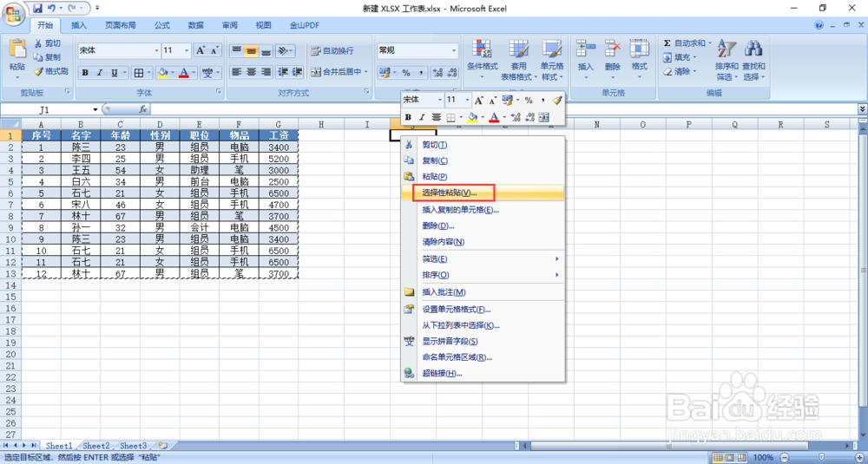
Task: Switch to the Formulas (公式) tab
Action: click(x=162, y=25)
